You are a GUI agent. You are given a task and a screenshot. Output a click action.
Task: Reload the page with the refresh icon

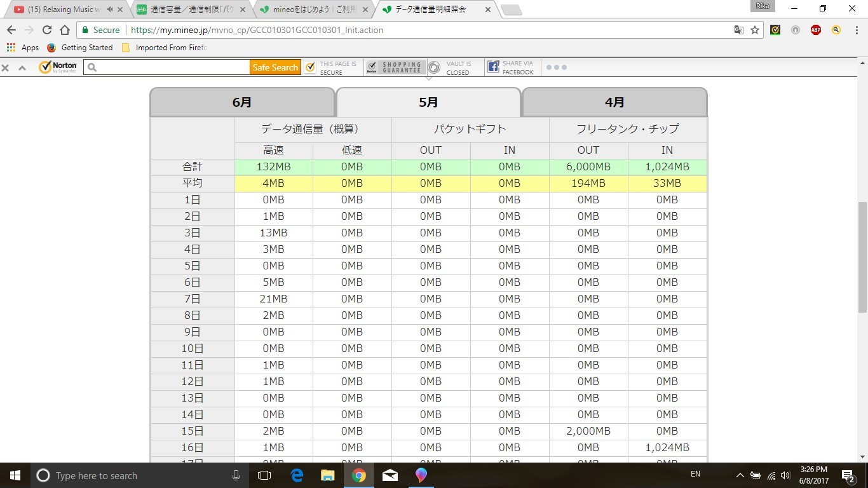pyautogui.click(x=47, y=30)
